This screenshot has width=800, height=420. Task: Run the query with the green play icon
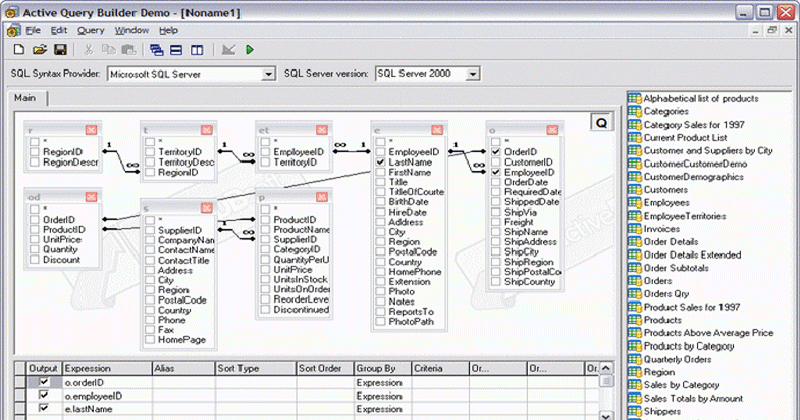(249, 49)
